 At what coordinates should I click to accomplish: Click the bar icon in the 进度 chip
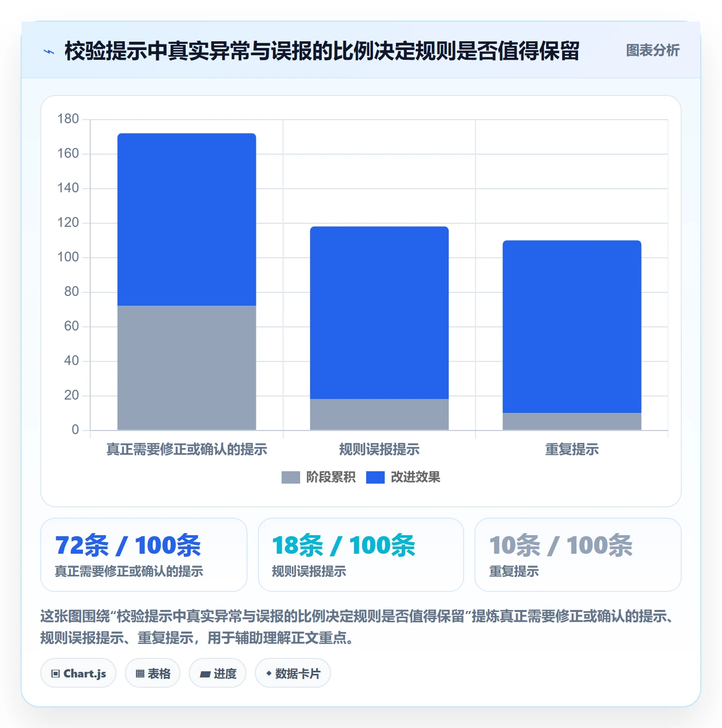[205, 674]
